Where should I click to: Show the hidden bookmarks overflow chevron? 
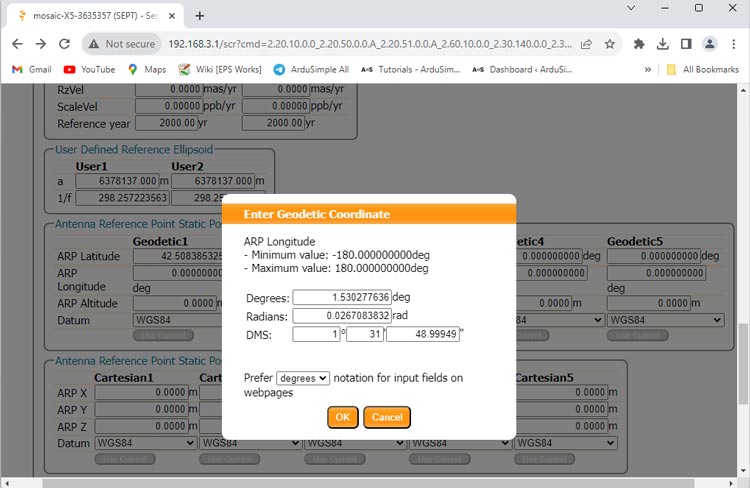[648, 69]
